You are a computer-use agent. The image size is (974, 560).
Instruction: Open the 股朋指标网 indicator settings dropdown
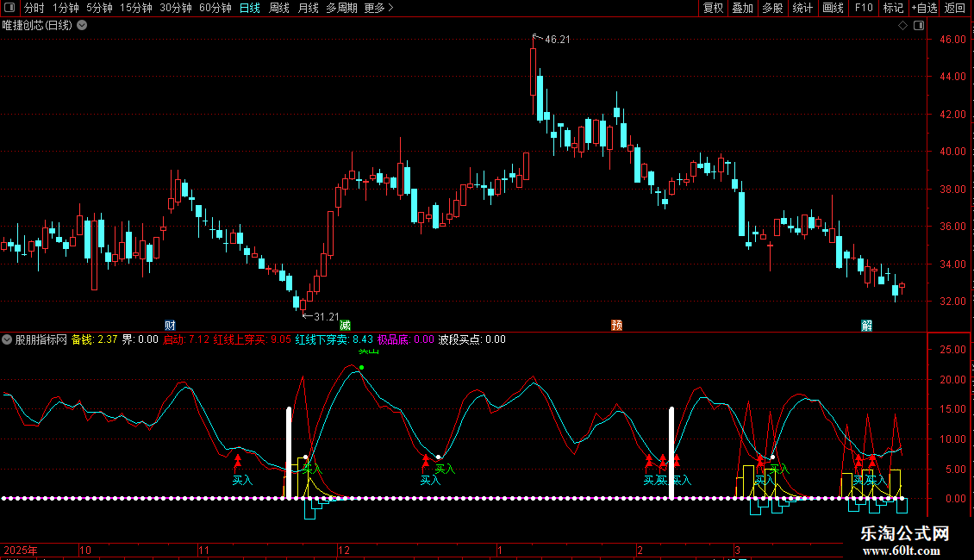pos(7,339)
